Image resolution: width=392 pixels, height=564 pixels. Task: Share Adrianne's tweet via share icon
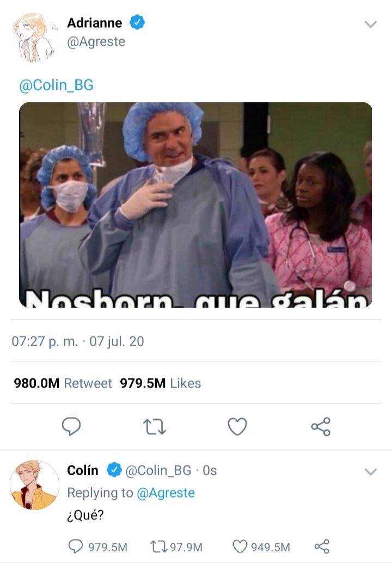(x=321, y=427)
